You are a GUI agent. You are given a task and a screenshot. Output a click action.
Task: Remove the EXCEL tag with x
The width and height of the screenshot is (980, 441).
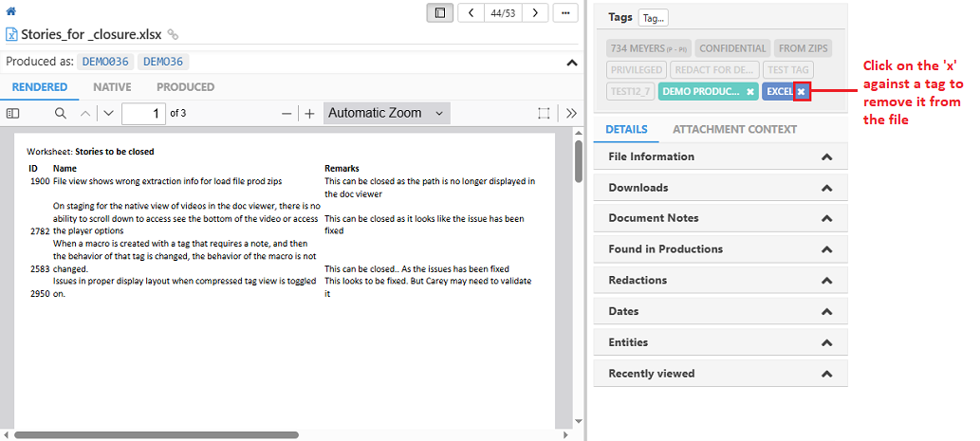pos(802,92)
